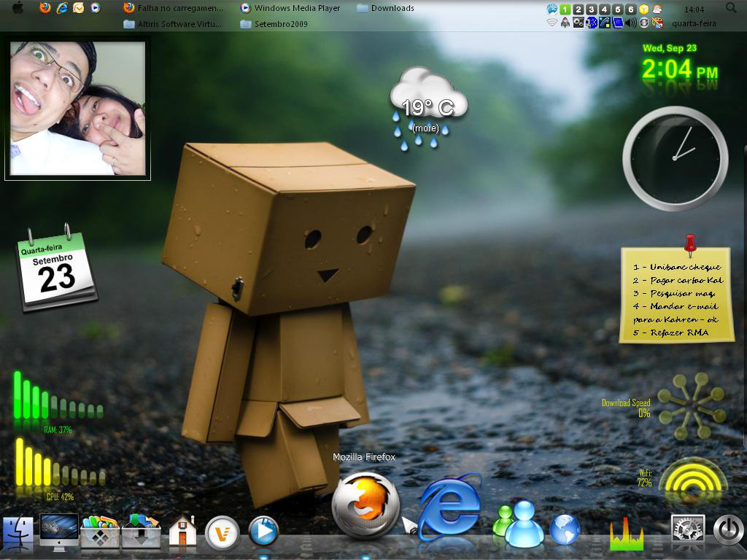Click the green RAM 37% meter bars
747x560 pixels.
[58, 396]
